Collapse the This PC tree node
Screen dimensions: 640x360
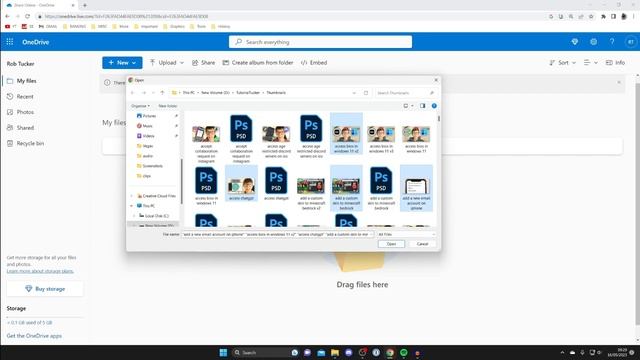point(131,206)
